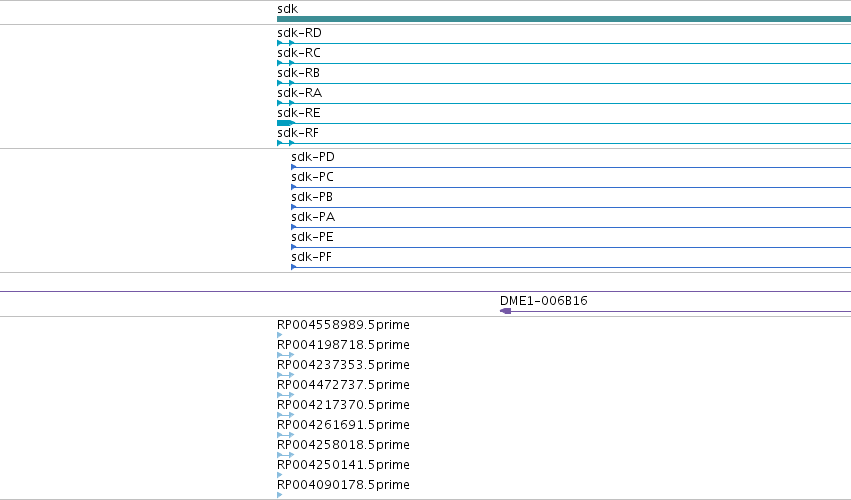Select RP004258018.5prime label
The width and height of the screenshot is (851, 500).
[x=344, y=446]
